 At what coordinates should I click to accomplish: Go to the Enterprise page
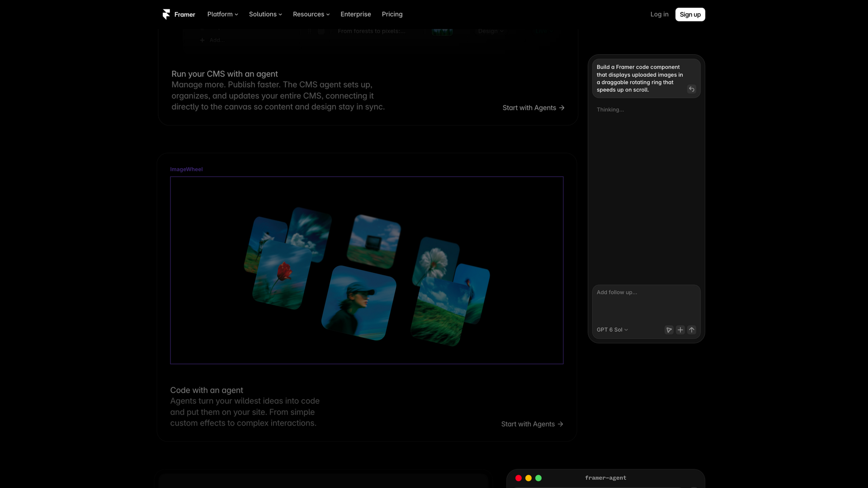coord(355,14)
